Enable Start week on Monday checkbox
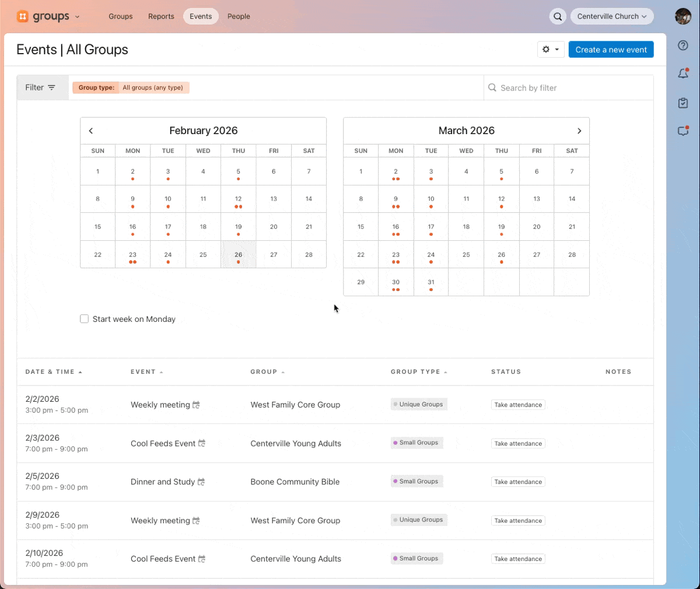 click(x=85, y=319)
